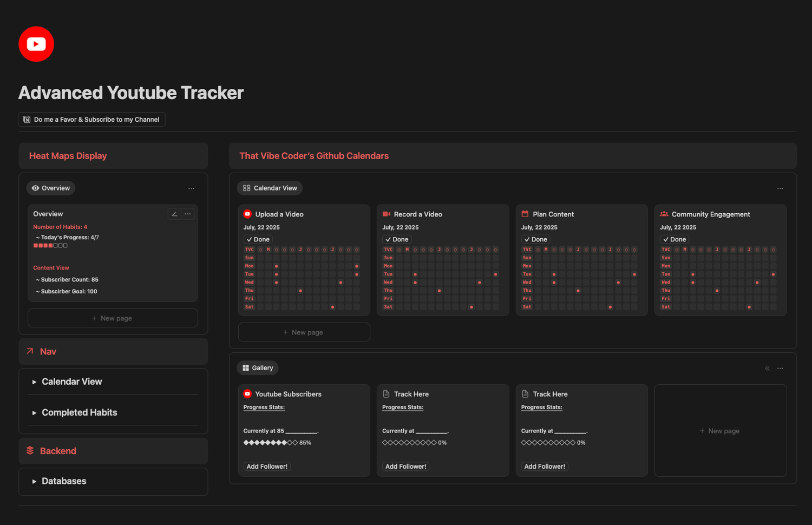
Task: Click 0% progress bar on Track Here beside Youtube Subscribers
Action: pos(409,443)
